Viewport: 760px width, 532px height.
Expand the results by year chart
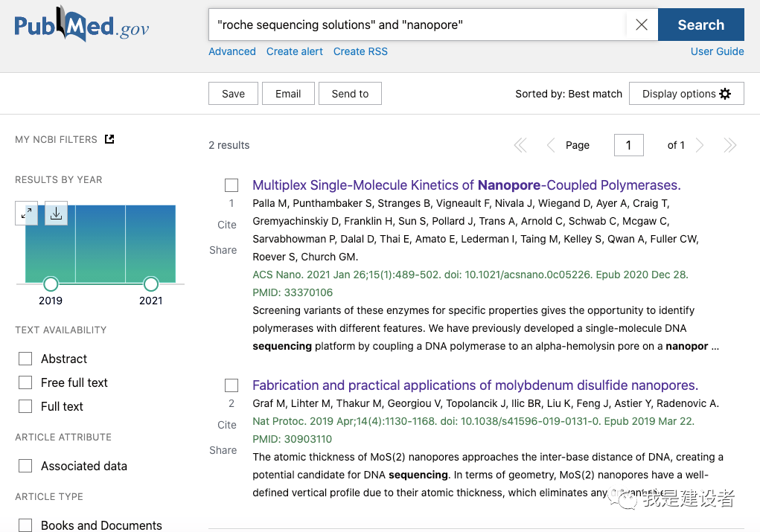coord(27,214)
